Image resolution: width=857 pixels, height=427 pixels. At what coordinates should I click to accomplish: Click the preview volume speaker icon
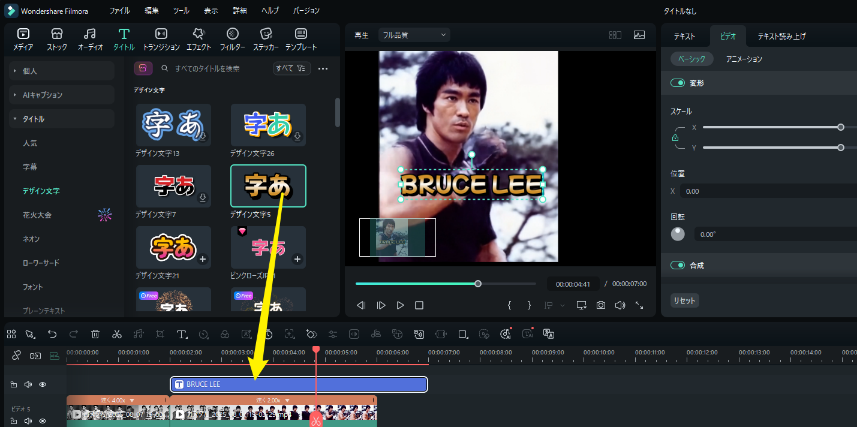(x=620, y=305)
